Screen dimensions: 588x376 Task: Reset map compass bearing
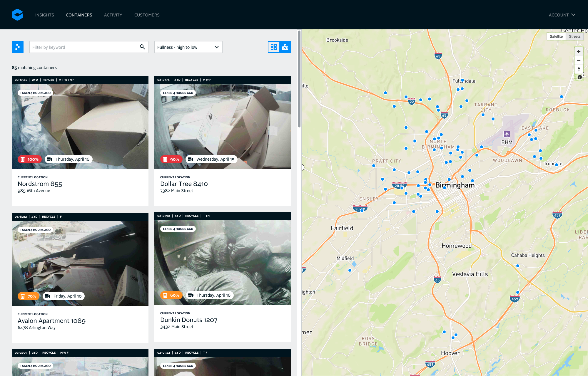pos(579,69)
